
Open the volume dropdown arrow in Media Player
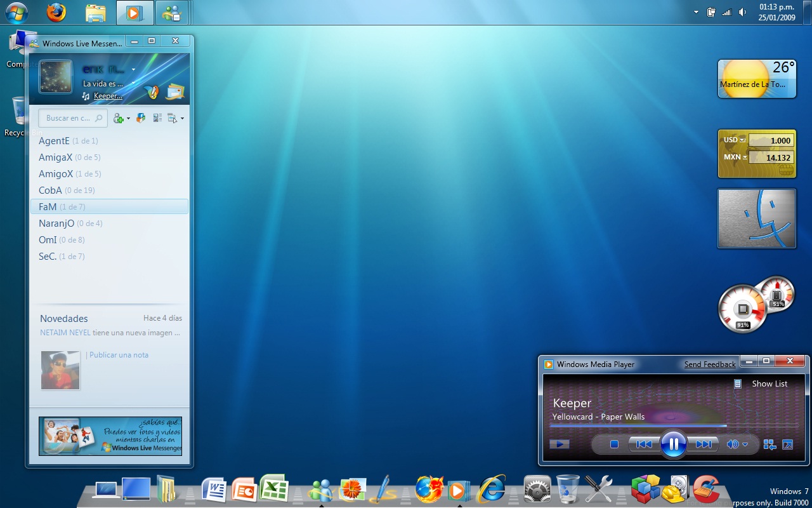pos(745,444)
